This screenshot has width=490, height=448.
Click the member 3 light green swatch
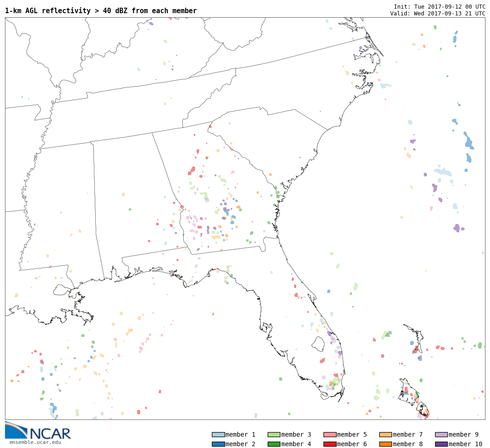click(x=274, y=434)
